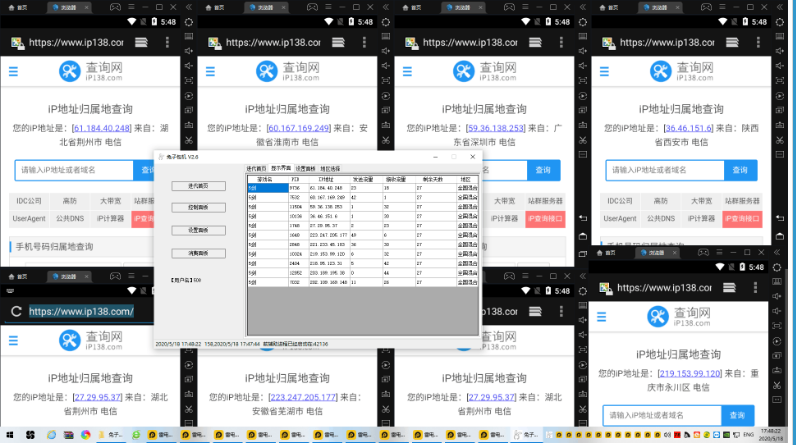Click IP link 59.36.138.253 in emulator page

tap(496, 128)
